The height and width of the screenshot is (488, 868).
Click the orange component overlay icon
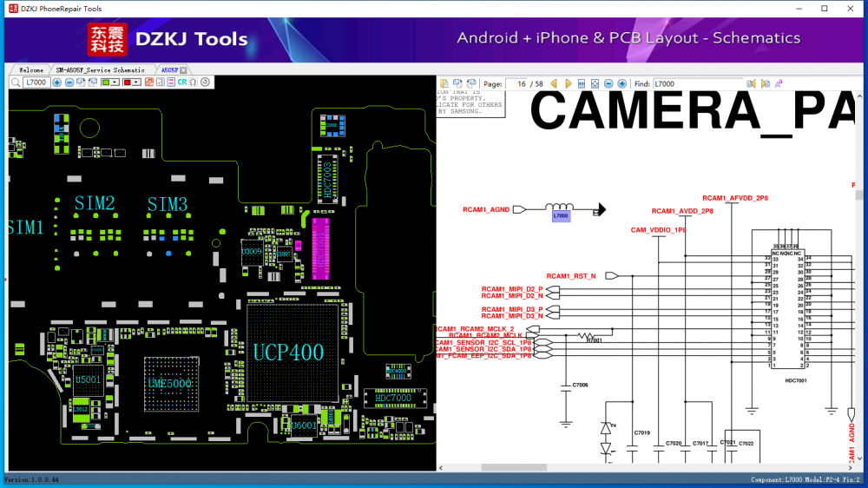coord(149,82)
